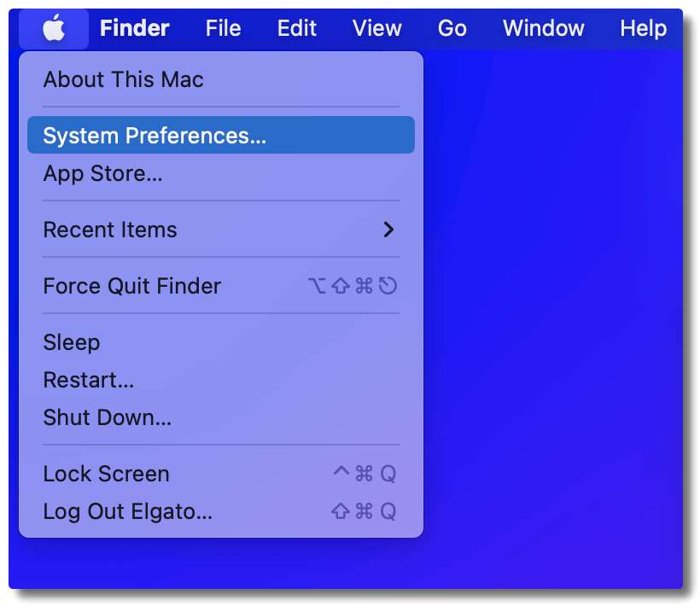Launch App Store from the Apple menu
Screen dimensions: 700x606
click(x=102, y=174)
